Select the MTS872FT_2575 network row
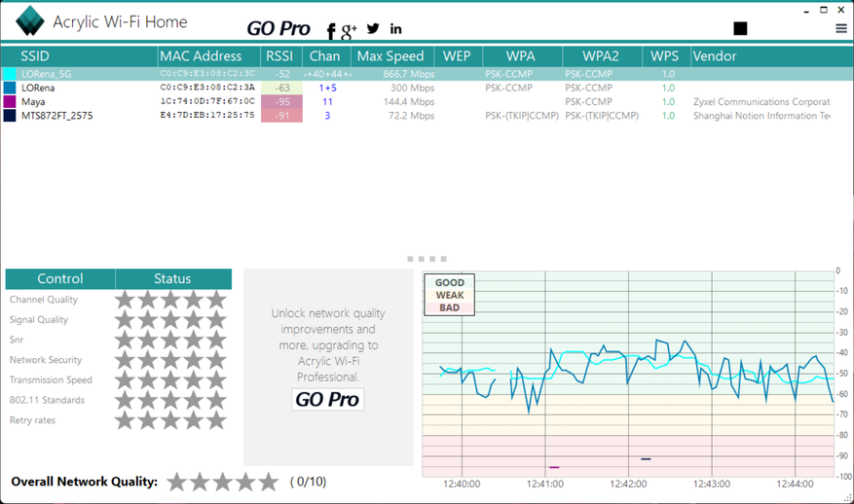 point(427,116)
